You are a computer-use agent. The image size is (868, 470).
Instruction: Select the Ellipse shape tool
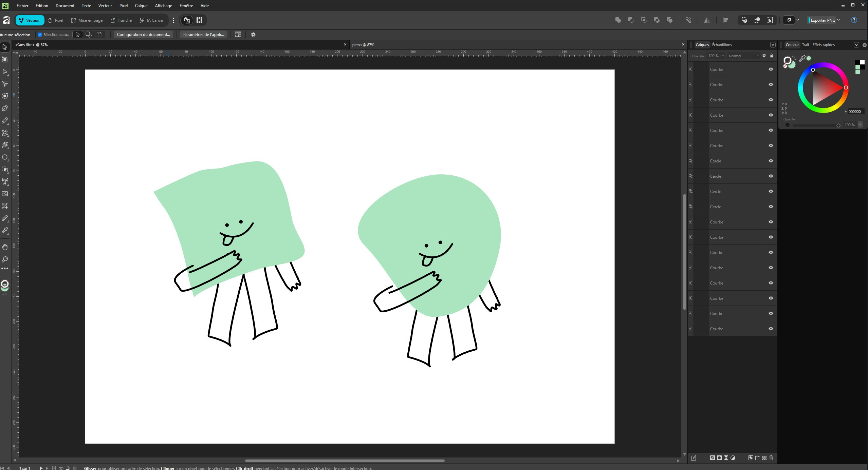pyautogui.click(x=5, y=157)
